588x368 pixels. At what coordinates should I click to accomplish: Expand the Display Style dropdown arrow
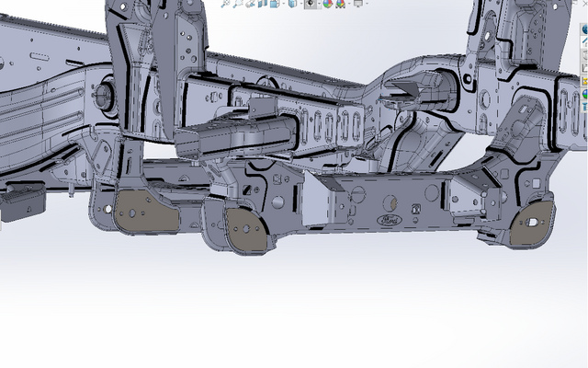301,4
